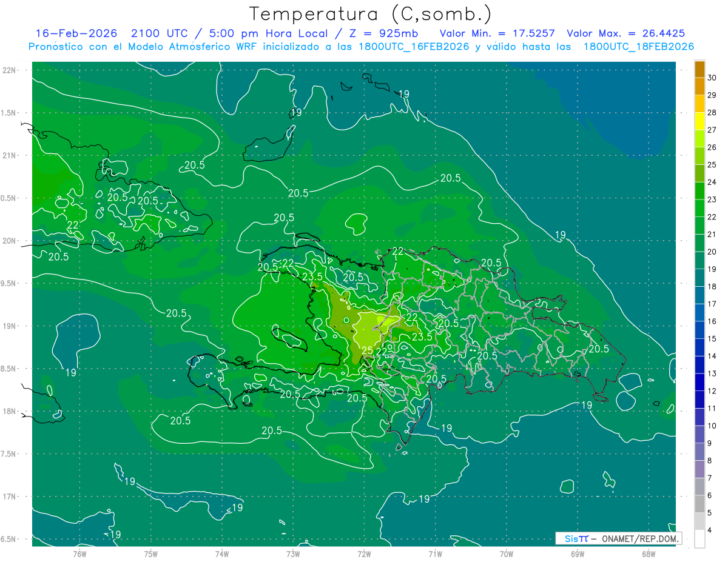Screen dimensions: 728x562
Task: Click the 72W longitude axis label
Action: pyautogui.click(x=364, y=554)
